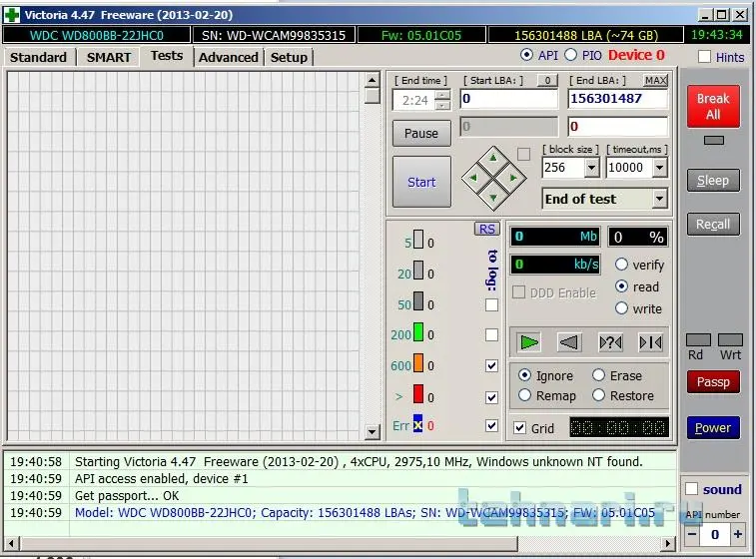Click the reverse scan arrow button

569,342
